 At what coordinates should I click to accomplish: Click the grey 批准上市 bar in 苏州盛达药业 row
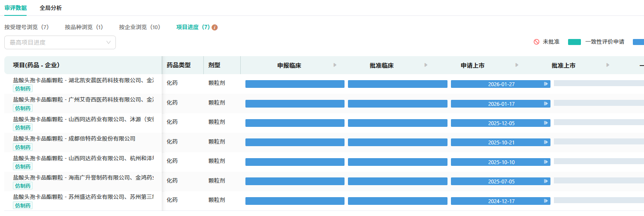point(599,200)
